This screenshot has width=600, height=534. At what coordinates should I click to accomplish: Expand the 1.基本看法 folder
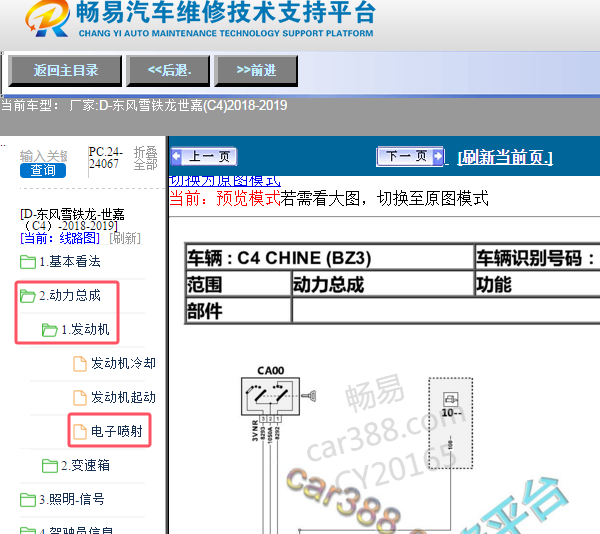coord(70,262)
